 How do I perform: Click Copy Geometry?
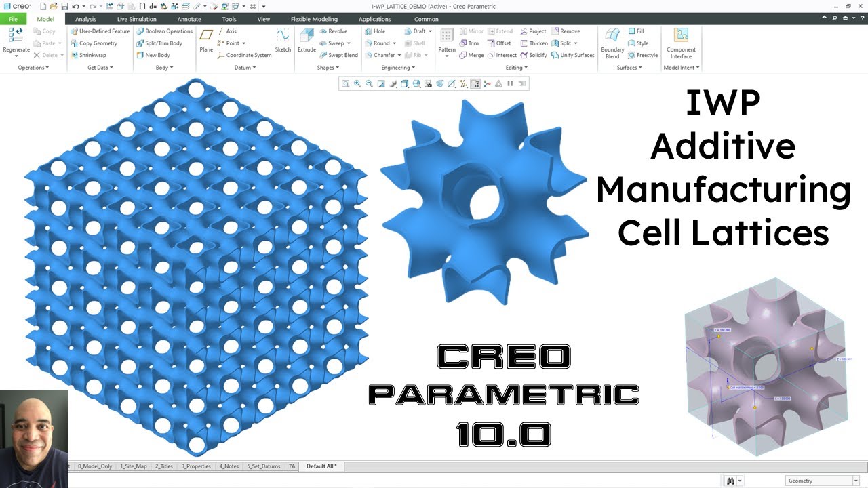94,43
